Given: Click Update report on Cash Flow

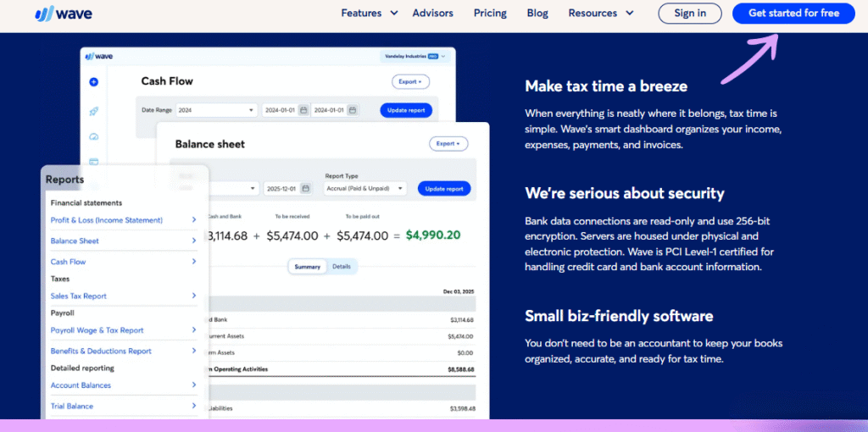Looking at the screenshot, I should (406, 110).
